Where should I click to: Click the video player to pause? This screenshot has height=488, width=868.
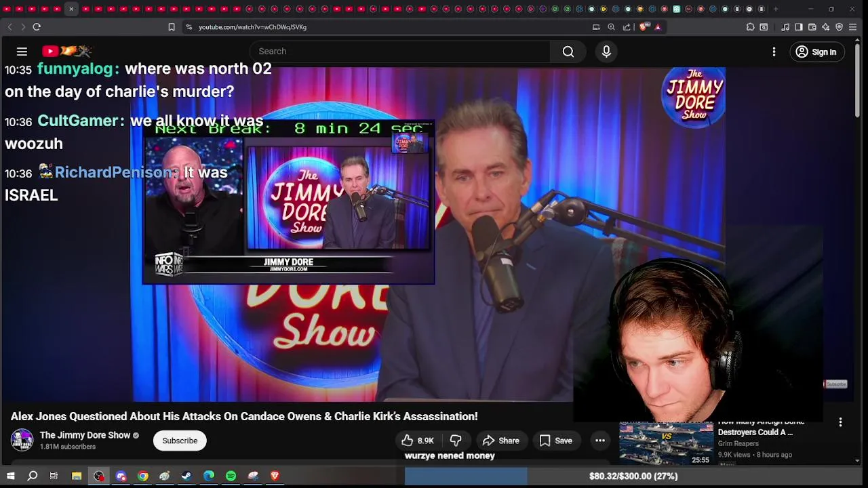coord(427,234)
